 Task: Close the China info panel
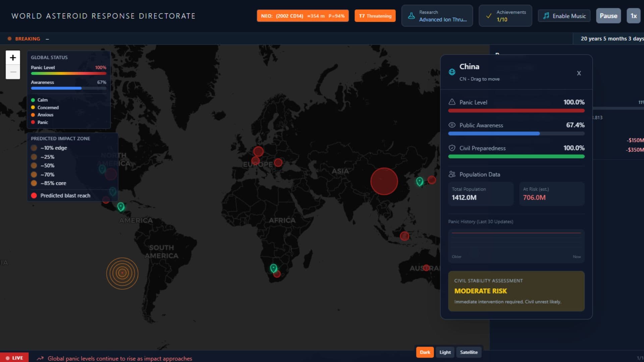(x=579, y=73)
